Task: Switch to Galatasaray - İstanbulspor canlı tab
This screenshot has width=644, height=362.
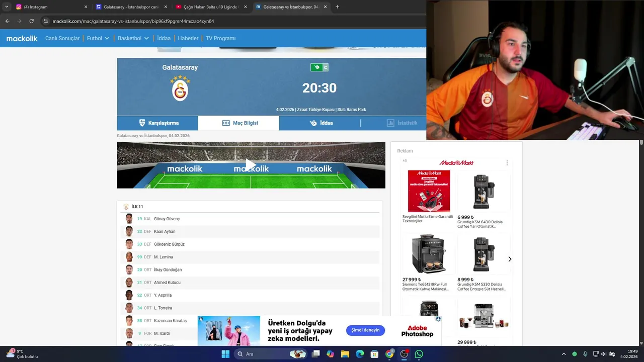Action: [131, 7]
